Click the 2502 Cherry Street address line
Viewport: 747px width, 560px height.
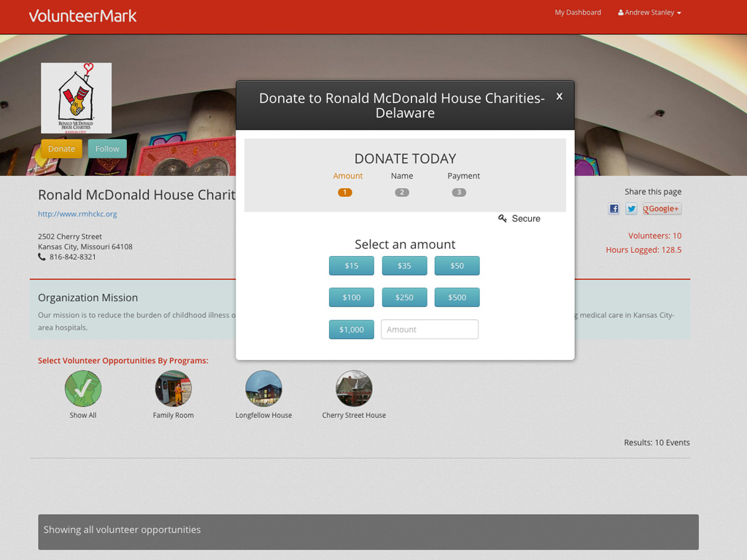(x=70, y=236)
